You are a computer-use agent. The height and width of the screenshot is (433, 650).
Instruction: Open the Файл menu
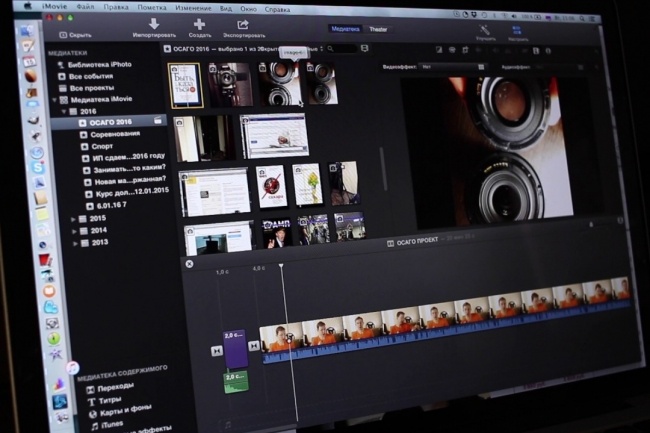pos(85,7)
